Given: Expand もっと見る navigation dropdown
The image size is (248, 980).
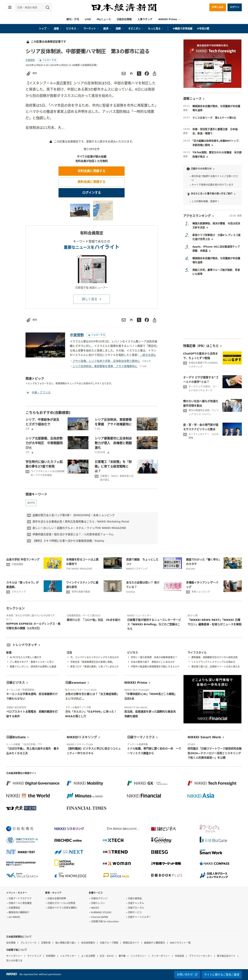Looking at the screenshot, I should (x=155, y=28).
